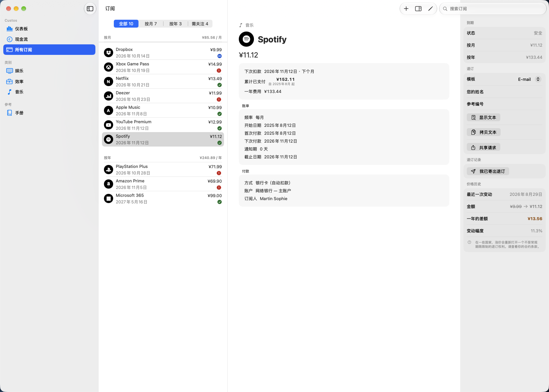Toggle the inspector panel icon
Screen dimensions: 549x392
click(418, 9)
